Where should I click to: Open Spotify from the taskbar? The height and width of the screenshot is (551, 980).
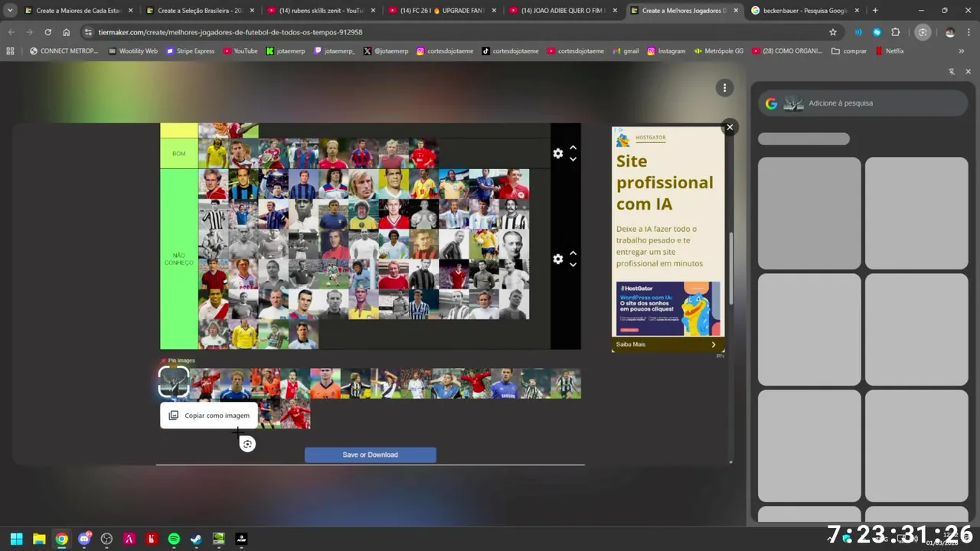174,539
